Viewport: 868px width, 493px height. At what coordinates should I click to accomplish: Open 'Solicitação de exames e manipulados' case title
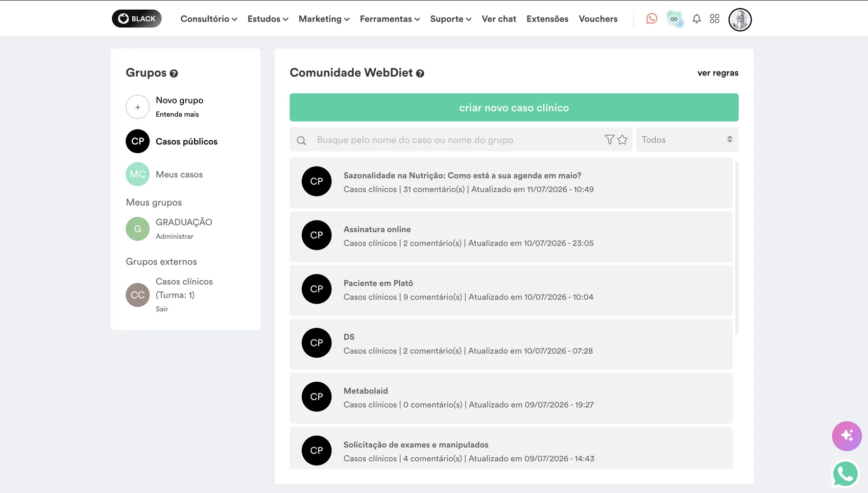416,445
